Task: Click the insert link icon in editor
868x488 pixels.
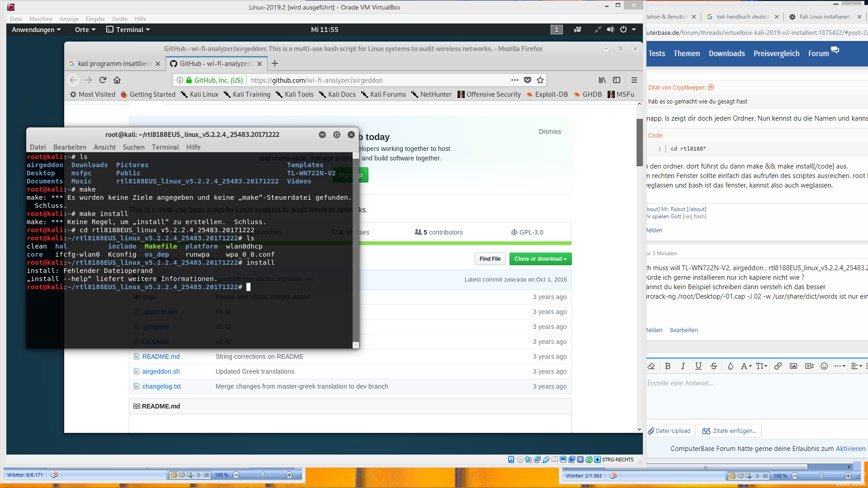Action: click(778, 366)
